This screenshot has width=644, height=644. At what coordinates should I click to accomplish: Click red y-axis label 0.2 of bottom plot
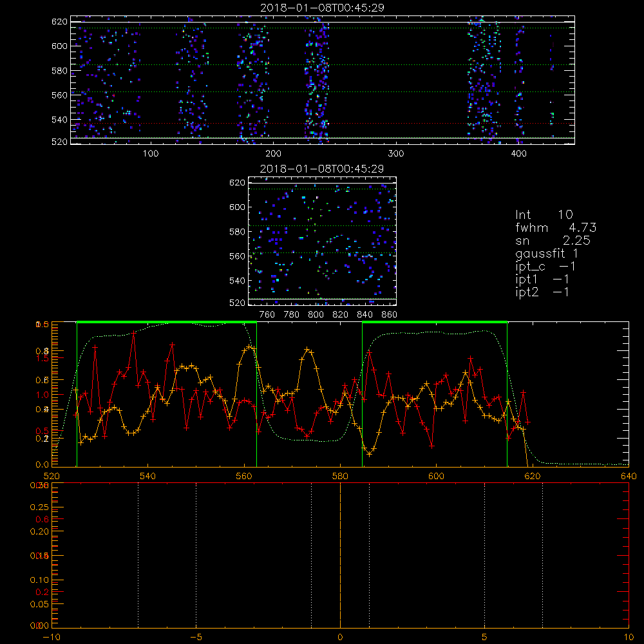pyautogui.click(x=43, y=592)
